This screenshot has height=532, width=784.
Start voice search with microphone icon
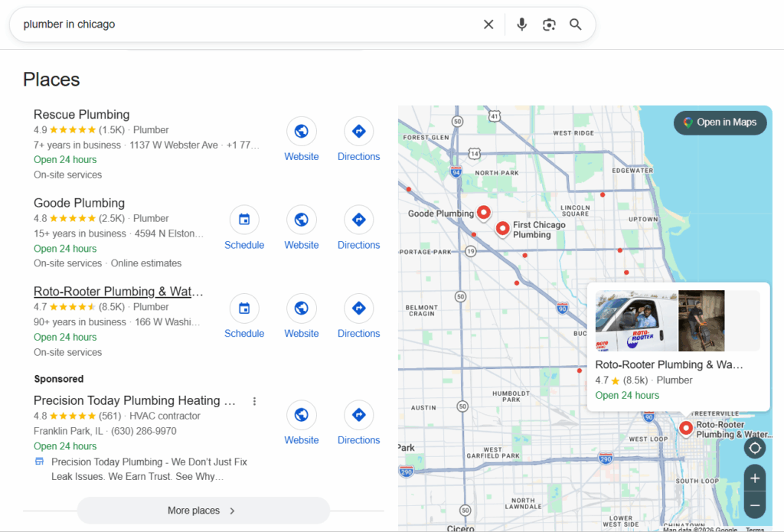pyautogui.click(x=521, y=24)
